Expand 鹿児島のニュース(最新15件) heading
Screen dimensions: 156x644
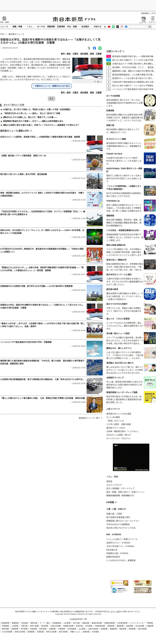(x=16, y=131)
